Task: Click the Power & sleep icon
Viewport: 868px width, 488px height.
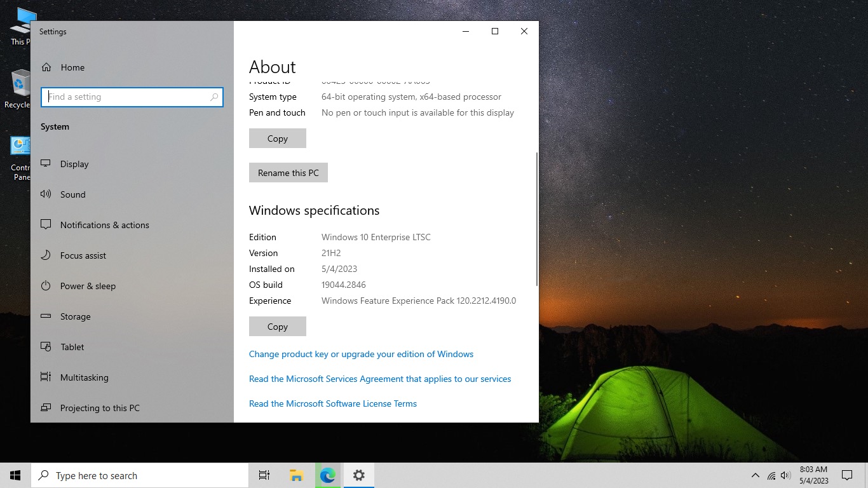Action: tap(46, 286)
